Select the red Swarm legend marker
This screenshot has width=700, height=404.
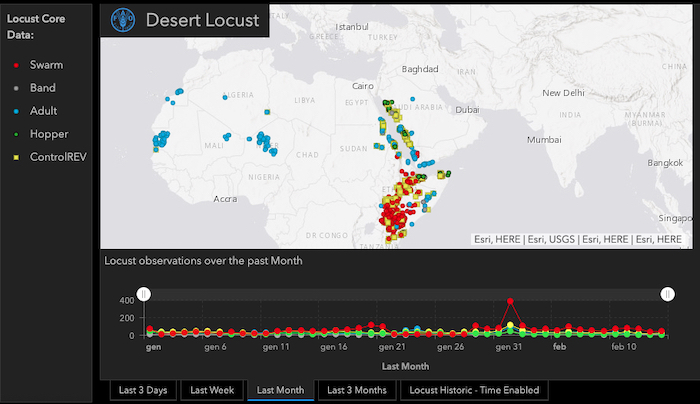coord(13,65)
